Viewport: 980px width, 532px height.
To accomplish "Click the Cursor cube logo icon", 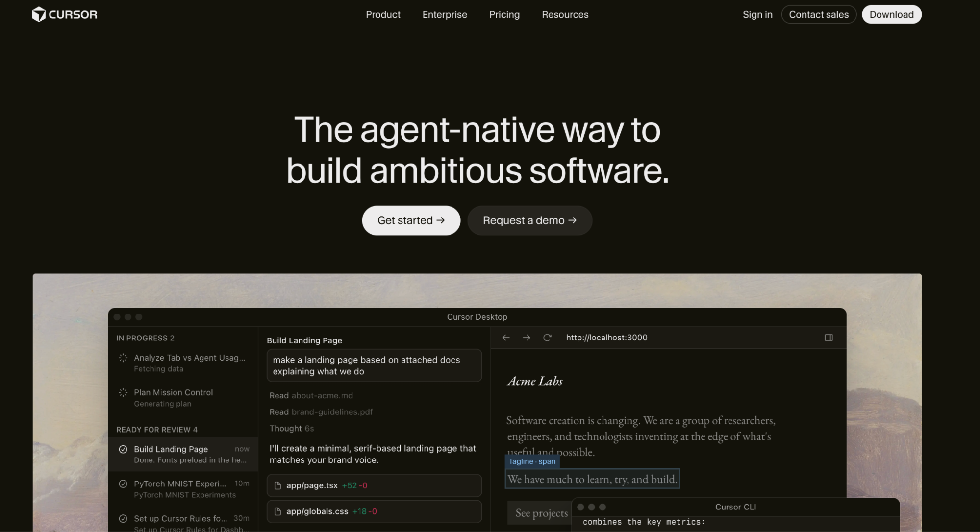I will coord(38,14).
